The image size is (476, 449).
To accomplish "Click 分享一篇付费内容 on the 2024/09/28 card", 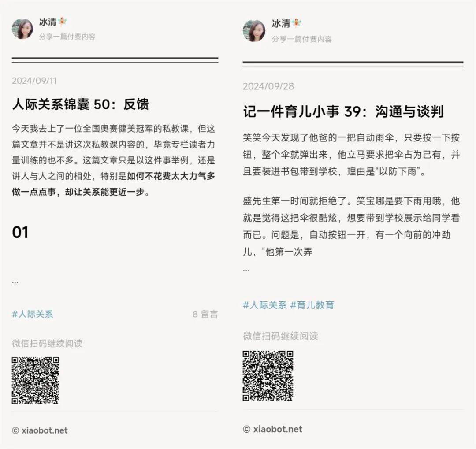I will point(302,39).
